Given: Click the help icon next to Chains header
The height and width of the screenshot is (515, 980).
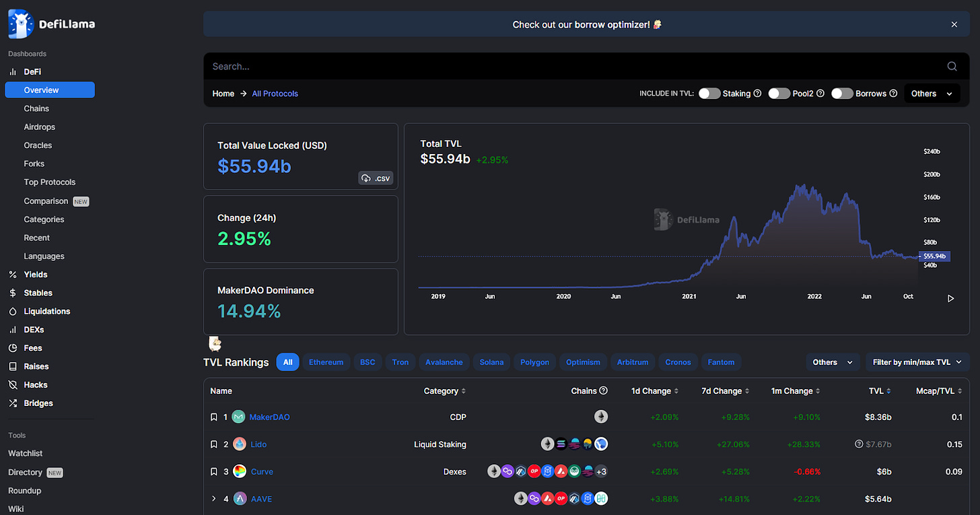Looking at the screenshot, I should coord(604,391).
